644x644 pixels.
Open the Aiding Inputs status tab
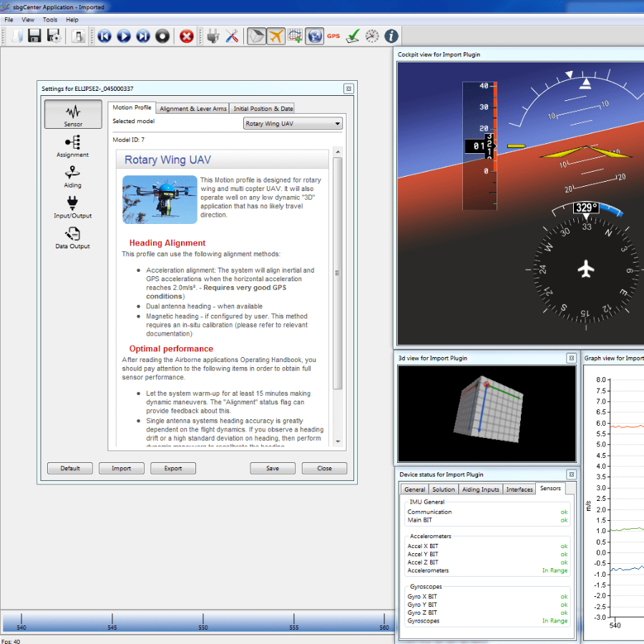481,489
